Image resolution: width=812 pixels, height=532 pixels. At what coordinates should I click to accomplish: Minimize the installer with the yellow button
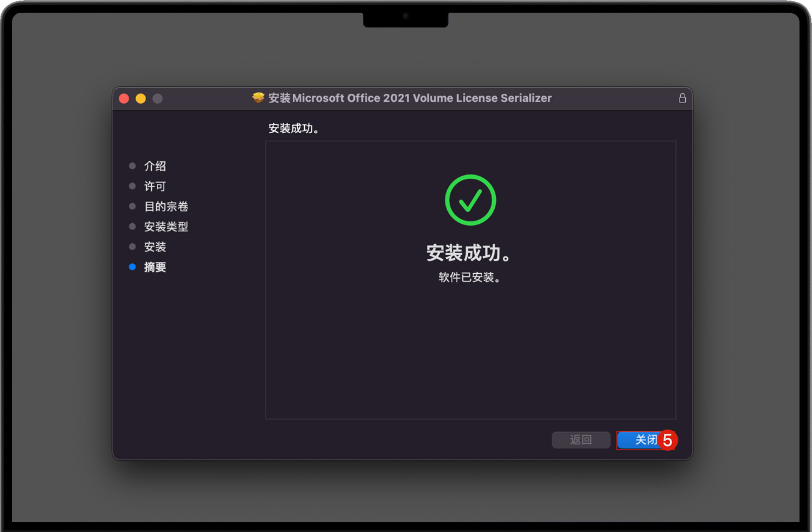[141, 98]
